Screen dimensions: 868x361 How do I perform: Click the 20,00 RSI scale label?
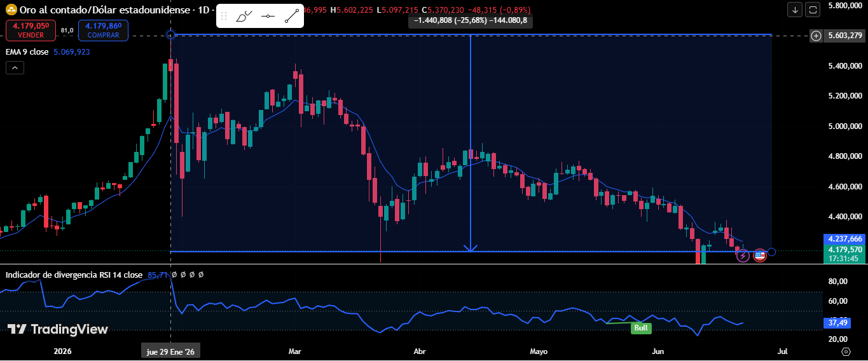tap(839, 339)
